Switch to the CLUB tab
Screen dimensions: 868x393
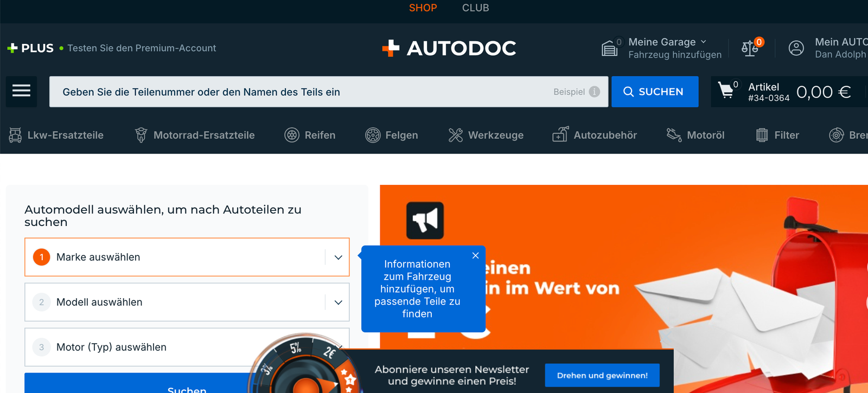pos(475,8)
